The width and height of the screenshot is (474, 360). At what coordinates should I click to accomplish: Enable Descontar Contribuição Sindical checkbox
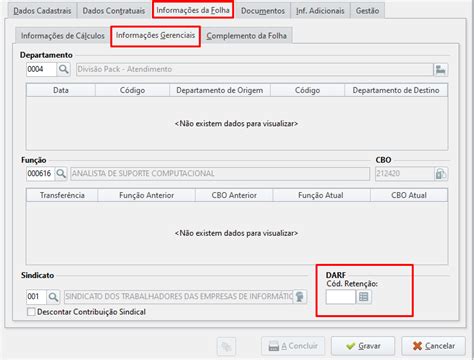[x=31, y=312]
